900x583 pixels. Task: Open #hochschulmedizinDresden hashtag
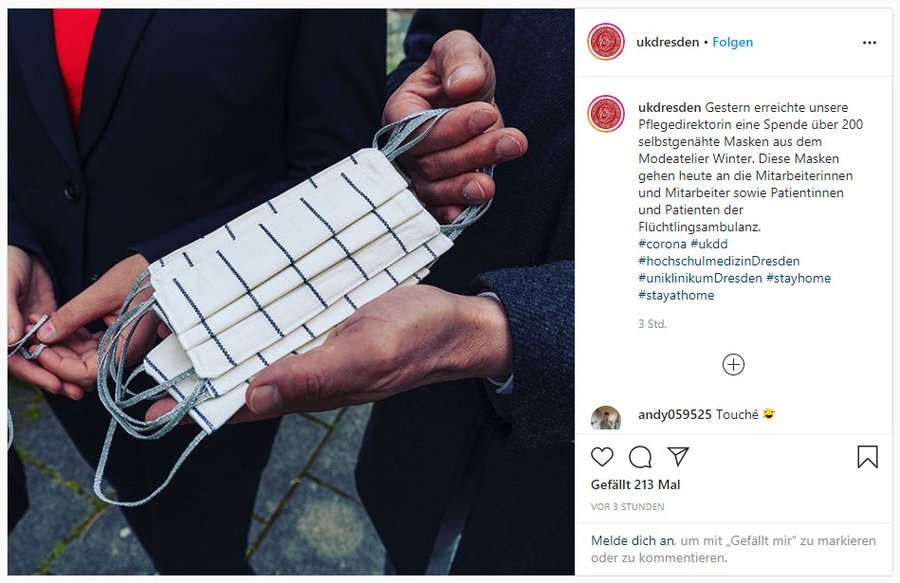click(x=719, y=261)
